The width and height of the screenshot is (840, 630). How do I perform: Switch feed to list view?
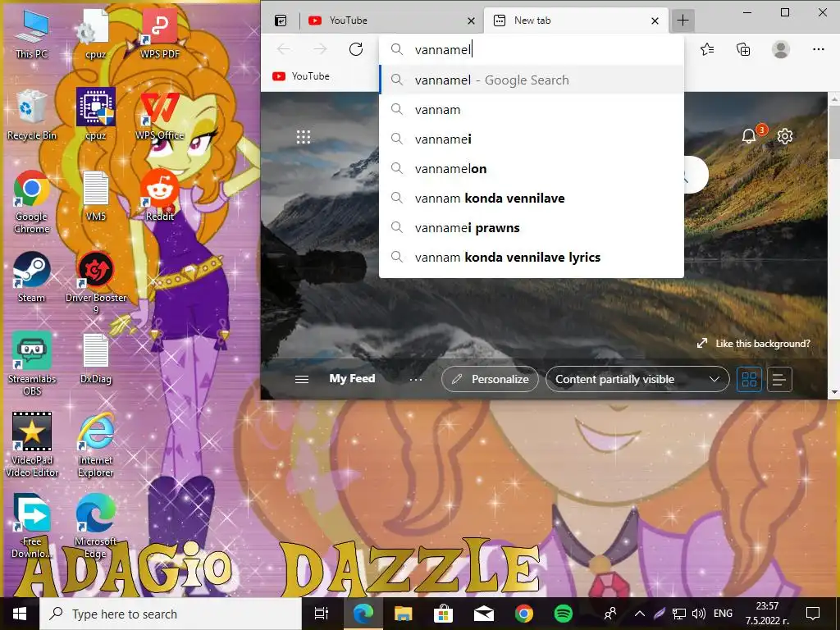779,379
